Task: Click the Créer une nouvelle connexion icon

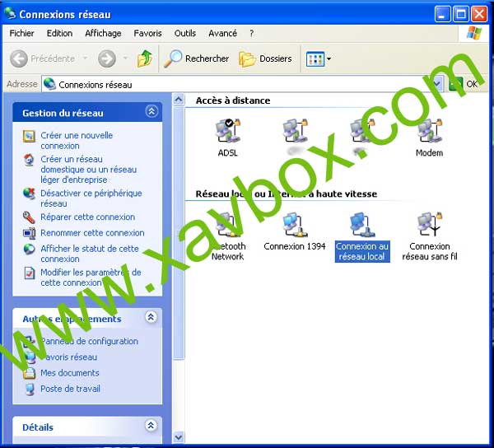Action: coord(29,136)
